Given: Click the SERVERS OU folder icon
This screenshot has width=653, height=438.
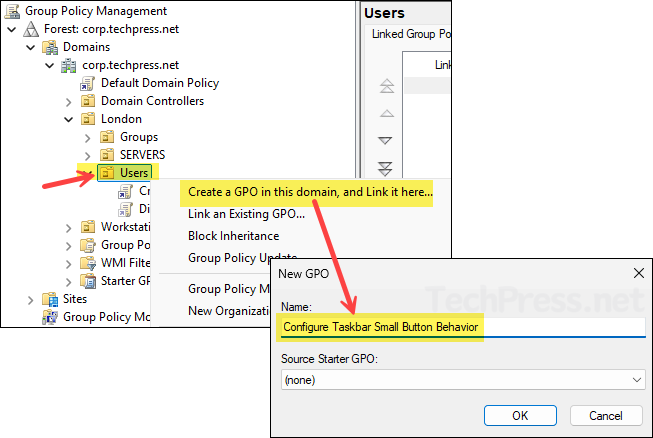Looking at the screenshot, I should coord(107,155).
